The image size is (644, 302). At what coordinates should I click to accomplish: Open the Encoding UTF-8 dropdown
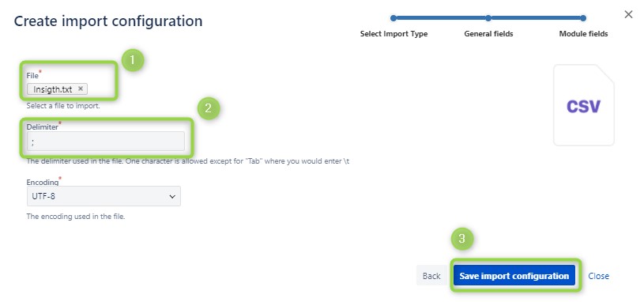[104, 196]
